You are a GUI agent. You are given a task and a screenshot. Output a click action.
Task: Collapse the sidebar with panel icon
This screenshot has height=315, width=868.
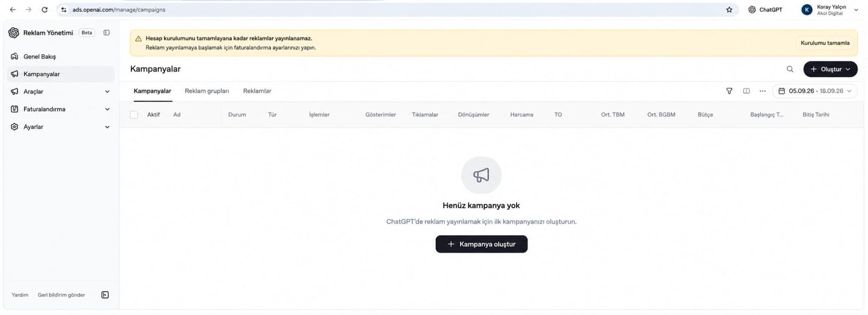coord(106,33)
